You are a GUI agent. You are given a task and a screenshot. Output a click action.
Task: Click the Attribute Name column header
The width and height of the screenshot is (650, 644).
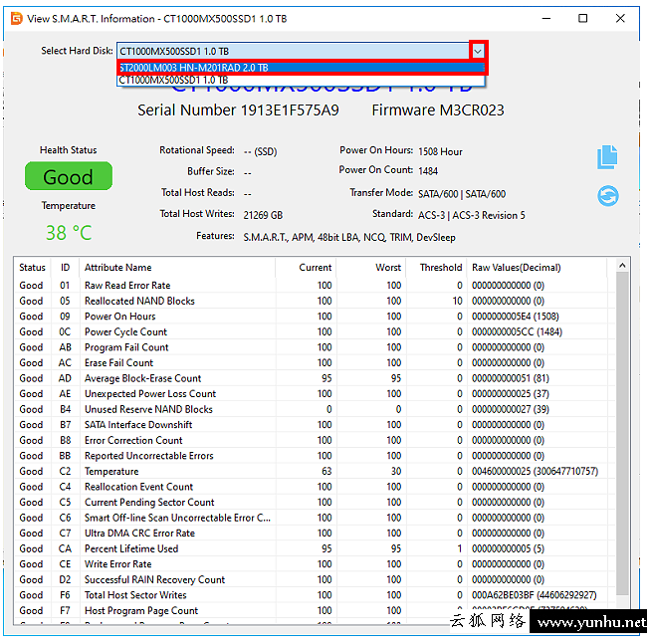point(177,268)
